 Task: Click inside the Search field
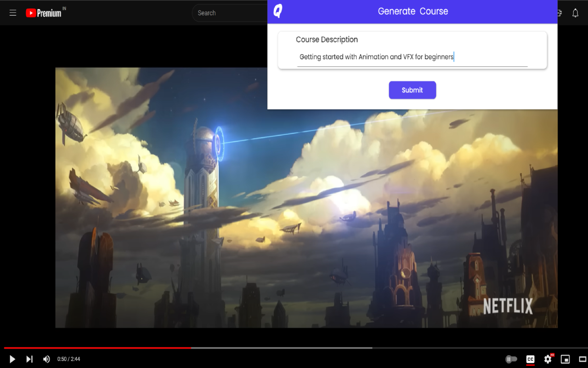[x=230, y=13]
